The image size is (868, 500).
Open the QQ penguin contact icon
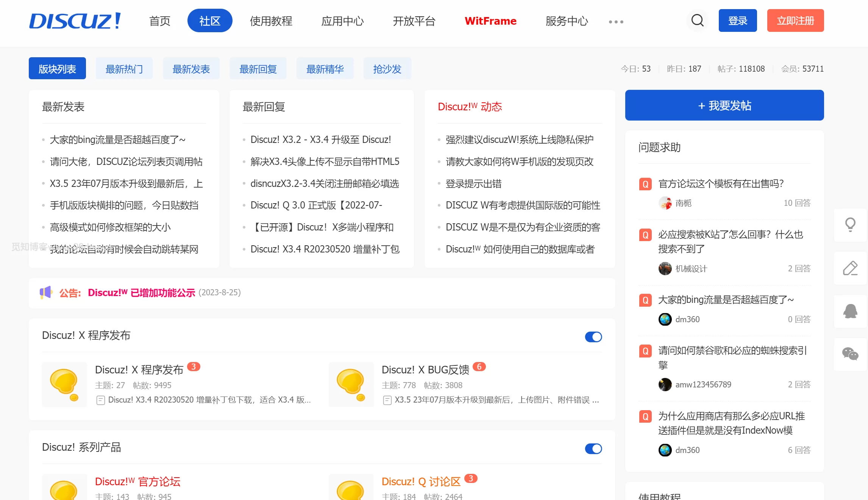tap(851, 312)
